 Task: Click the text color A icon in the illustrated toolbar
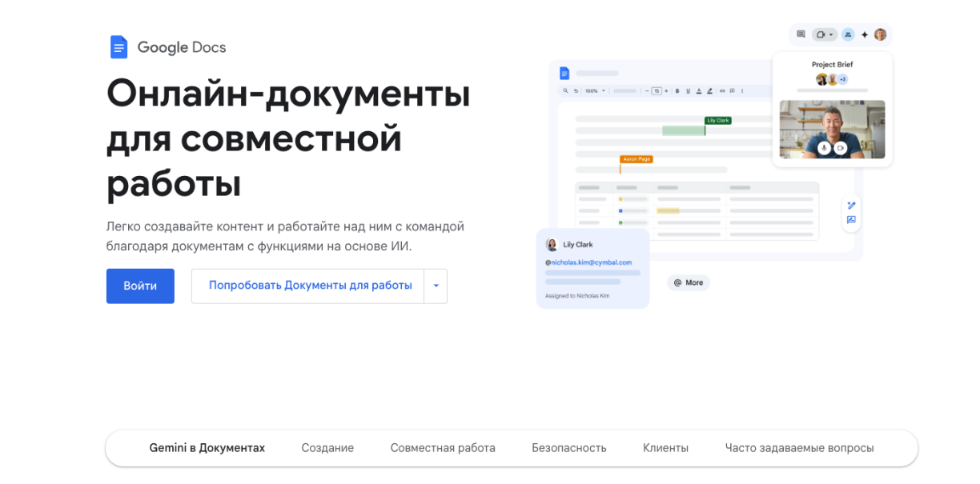[x=699, y=91]
